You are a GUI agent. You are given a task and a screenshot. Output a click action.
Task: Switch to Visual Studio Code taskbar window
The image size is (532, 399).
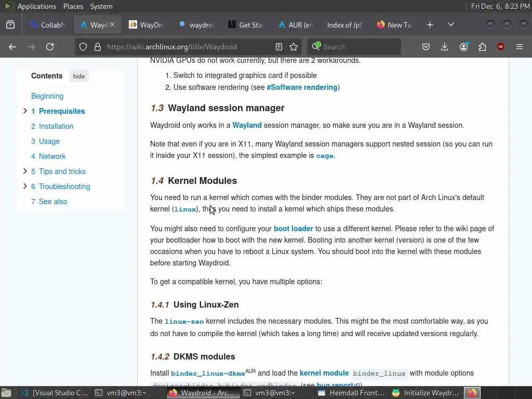pyautogui.click(x=55, y=393)
